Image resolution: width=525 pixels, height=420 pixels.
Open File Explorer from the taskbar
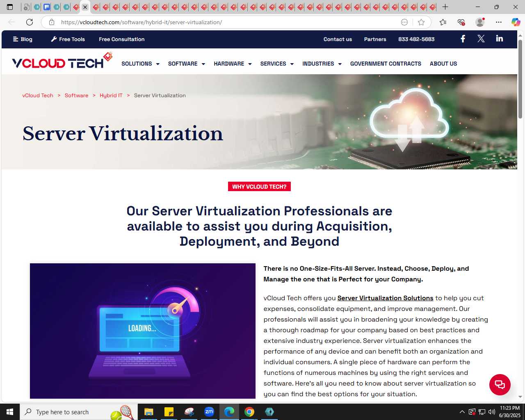tap(148, 412)
